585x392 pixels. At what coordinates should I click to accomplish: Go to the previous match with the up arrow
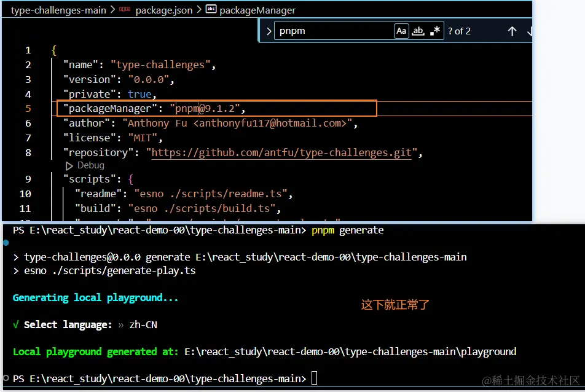512,31
